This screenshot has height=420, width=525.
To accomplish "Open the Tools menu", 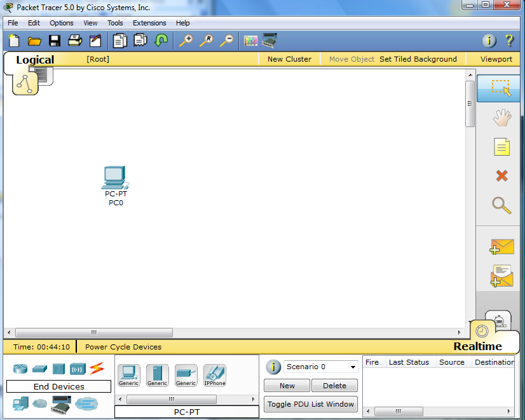I will pyautogui.click(x=115, y=23).
